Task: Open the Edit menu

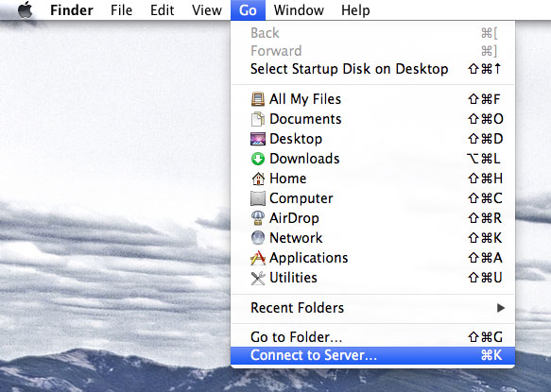Action: (x=162, y=10)
